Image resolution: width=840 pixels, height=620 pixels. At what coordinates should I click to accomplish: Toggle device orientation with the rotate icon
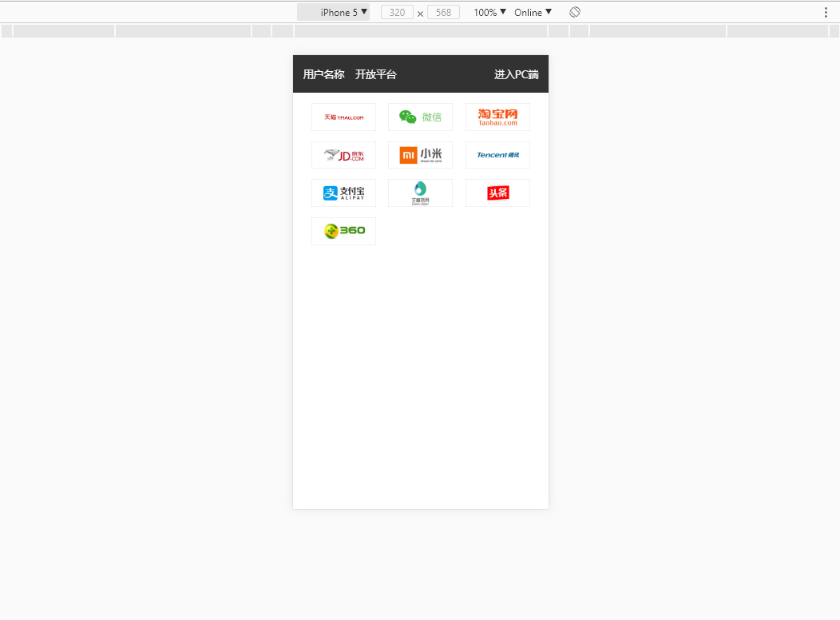(x=575, y=12)
